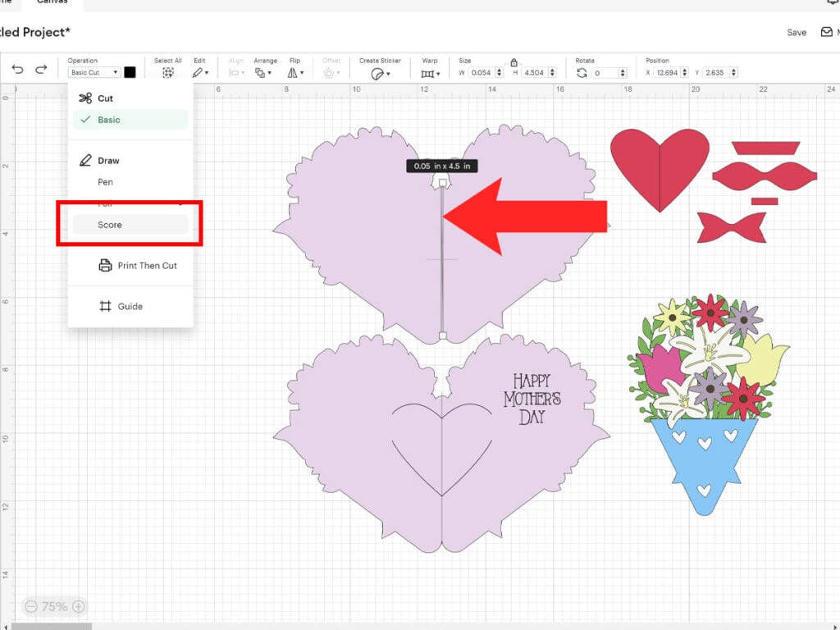Open the Arrange tool
840x630 pixels.
264,72
